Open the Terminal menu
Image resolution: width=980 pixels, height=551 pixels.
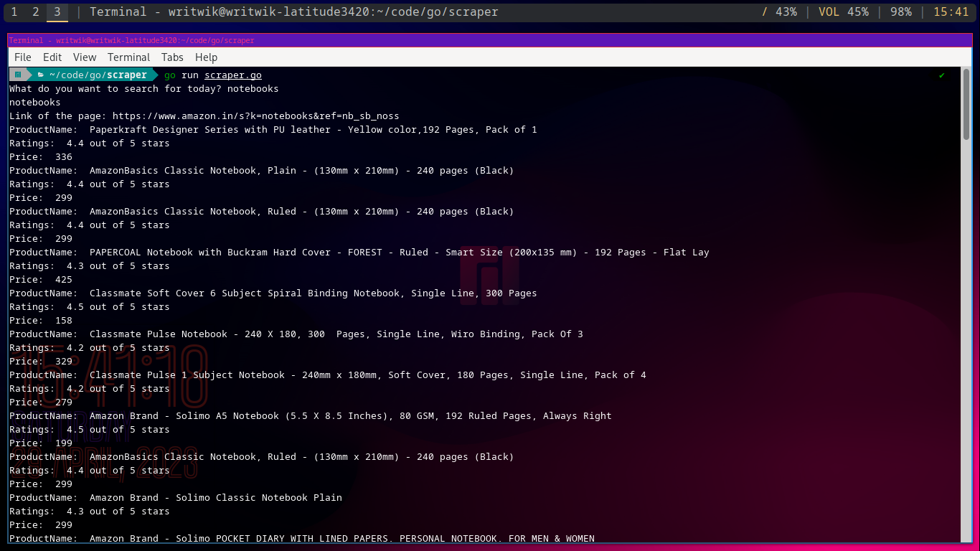[x=128, y=57]
